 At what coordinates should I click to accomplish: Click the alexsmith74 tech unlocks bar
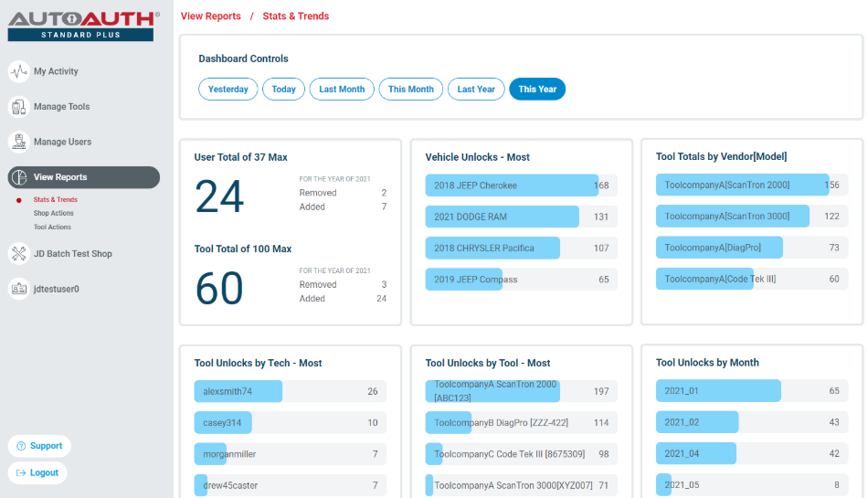pyautogui.click(x=238, y=391)
